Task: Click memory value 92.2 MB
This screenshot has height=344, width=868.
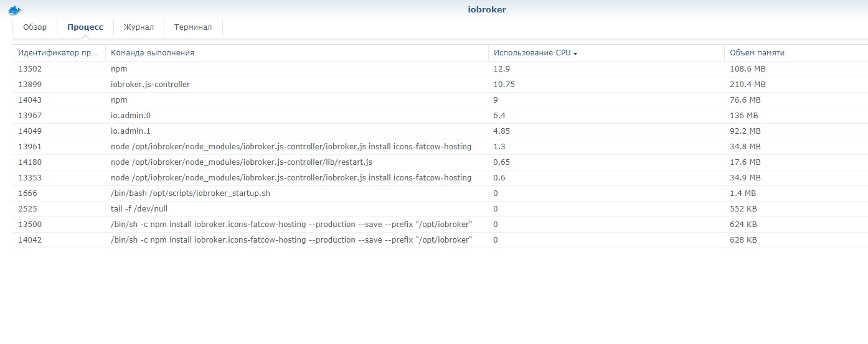Action: pyautogui.click(x=745, y=131)
